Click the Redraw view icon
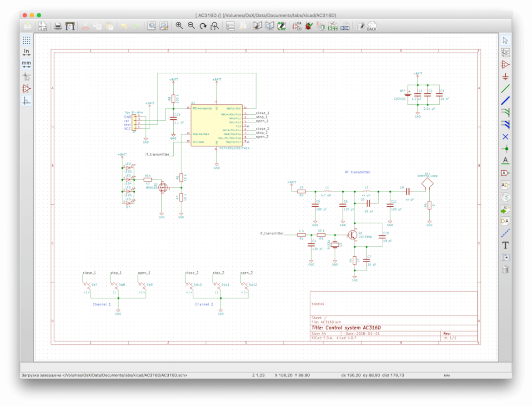Screen dimensions: 532x407 tap(203, 26)
